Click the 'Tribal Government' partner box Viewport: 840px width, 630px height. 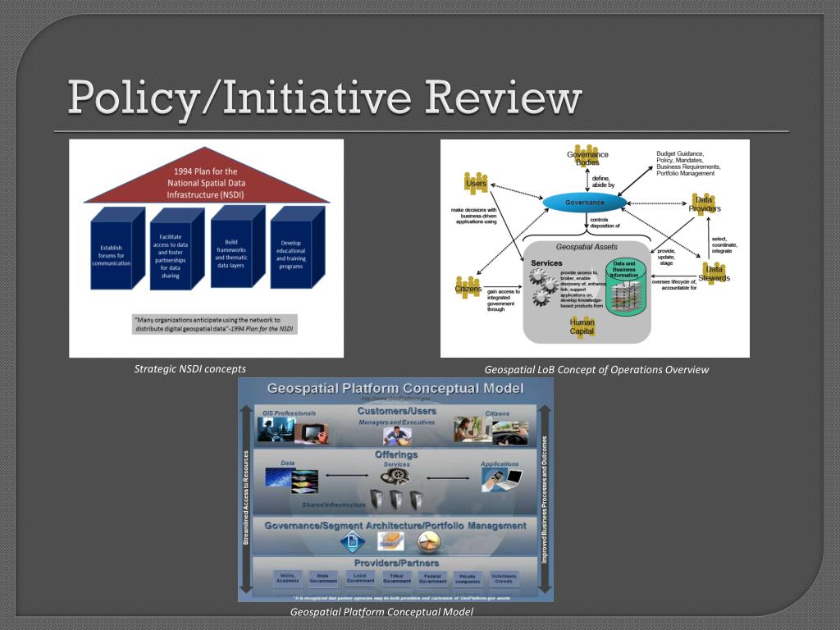click(x=396, y=578)
